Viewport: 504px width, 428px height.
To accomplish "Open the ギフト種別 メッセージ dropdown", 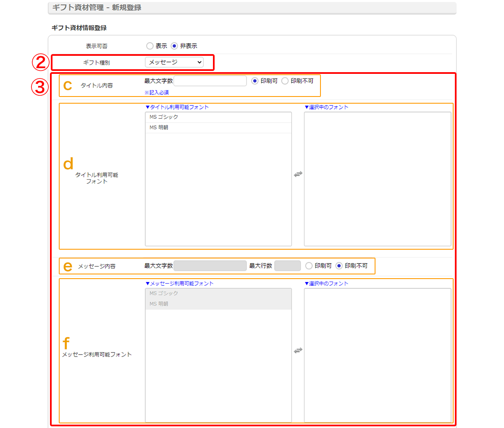I will tap(174, 62).
